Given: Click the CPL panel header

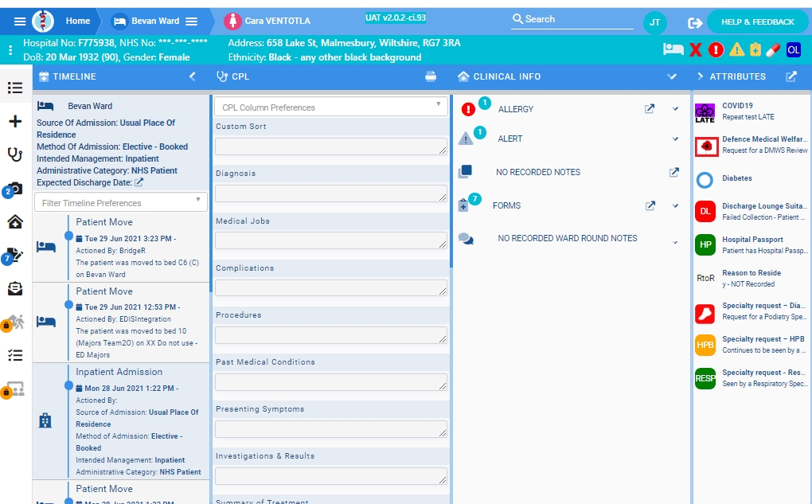Looking at the screenshot, I should tap(240, 76).
